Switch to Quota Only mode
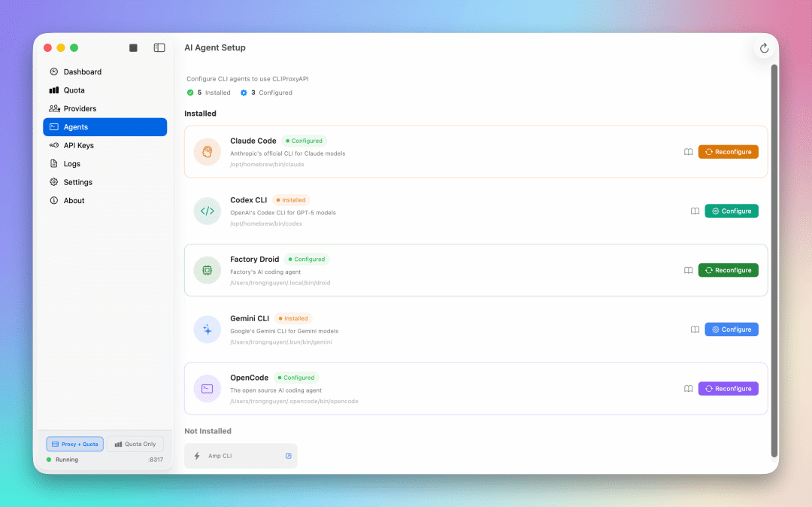The image size is (812, 507). tap(135, 444)
